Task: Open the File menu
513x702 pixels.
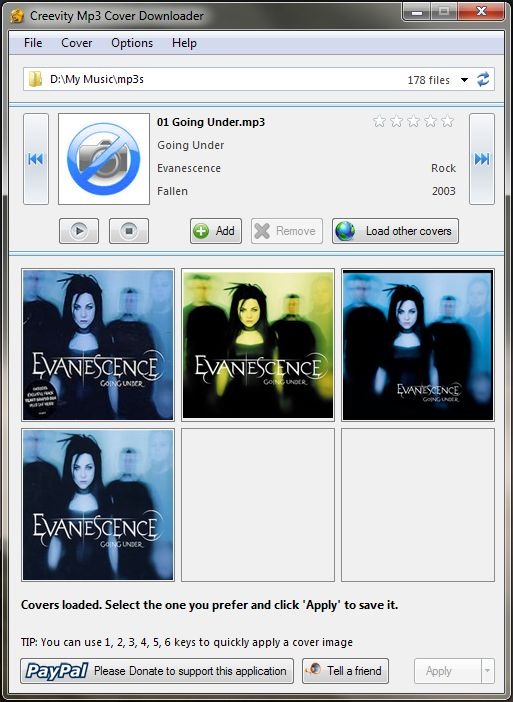Action: pyautogui.click(x=33, y=43)
